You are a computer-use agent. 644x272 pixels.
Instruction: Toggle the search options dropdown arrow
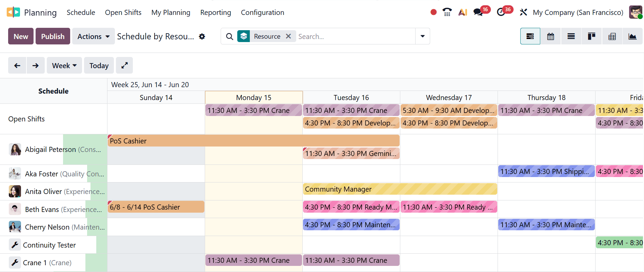click(x=423, y=36)
